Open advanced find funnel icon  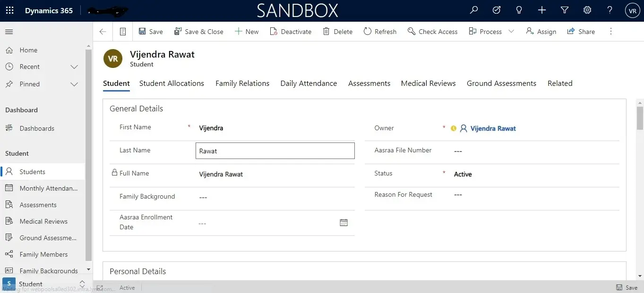[565, 10]
